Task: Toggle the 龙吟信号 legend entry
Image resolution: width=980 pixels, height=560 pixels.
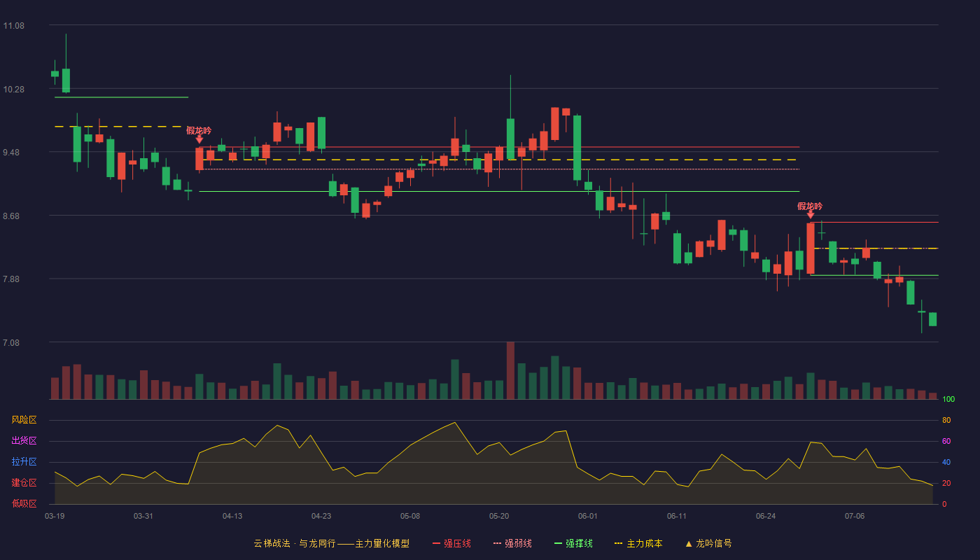Action: 708,543
